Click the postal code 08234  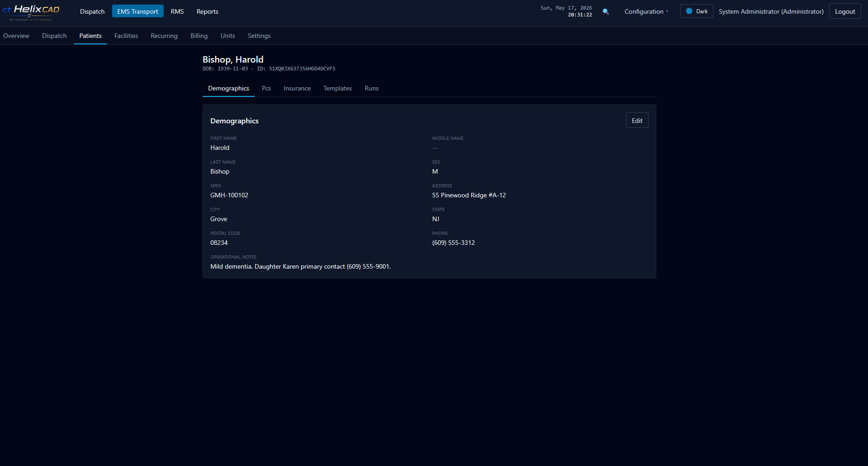tap(219, 243)
